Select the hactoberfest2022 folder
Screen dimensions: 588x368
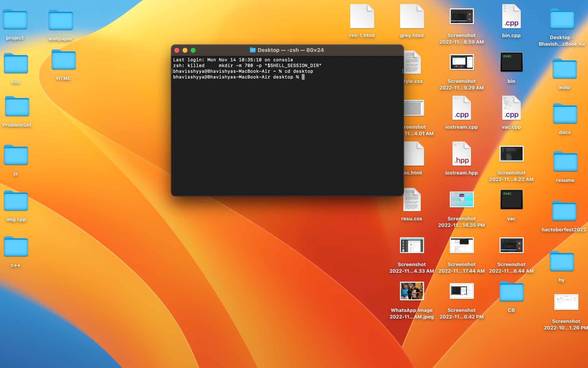coord(564,211)
